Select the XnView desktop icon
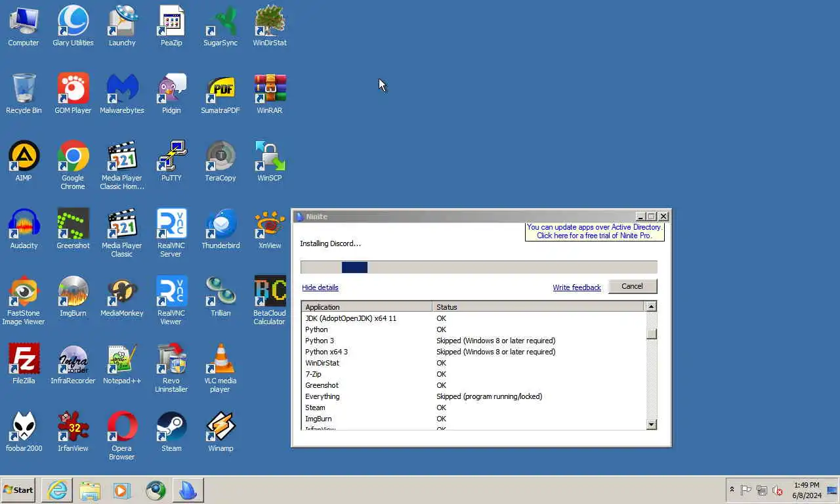The height and width of the screenshot is (504, 840). point(270,229)
